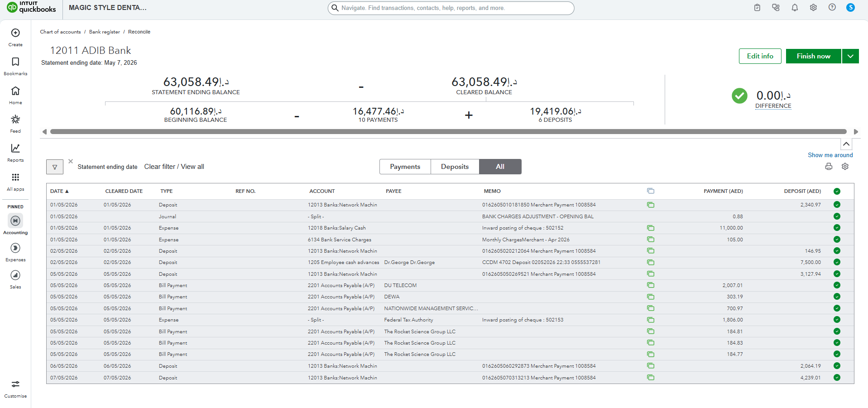868x408 pixels.
Task: Sort by PAYMENT (AED) column header
Action: pos(723,191)
